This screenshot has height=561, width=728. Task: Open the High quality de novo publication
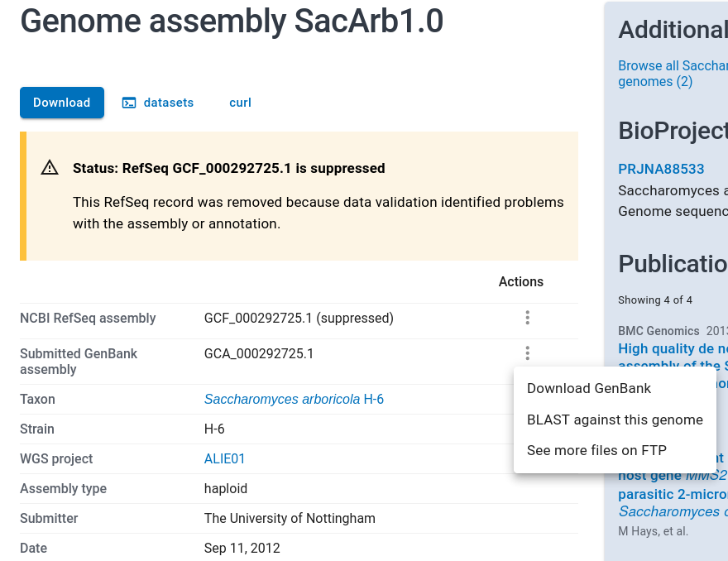(673, 349)
